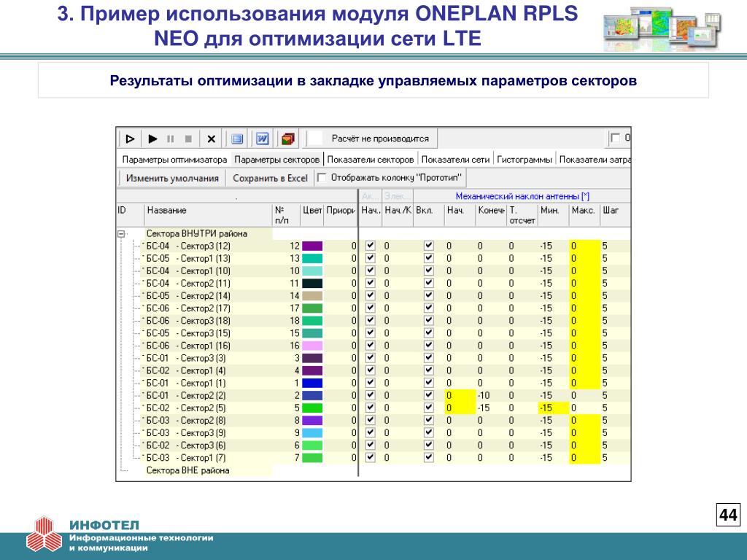Select row БС-06 - Сектор2 (17)
The width and height of the screenshot is (747, 560).
(x=188, y=308)
